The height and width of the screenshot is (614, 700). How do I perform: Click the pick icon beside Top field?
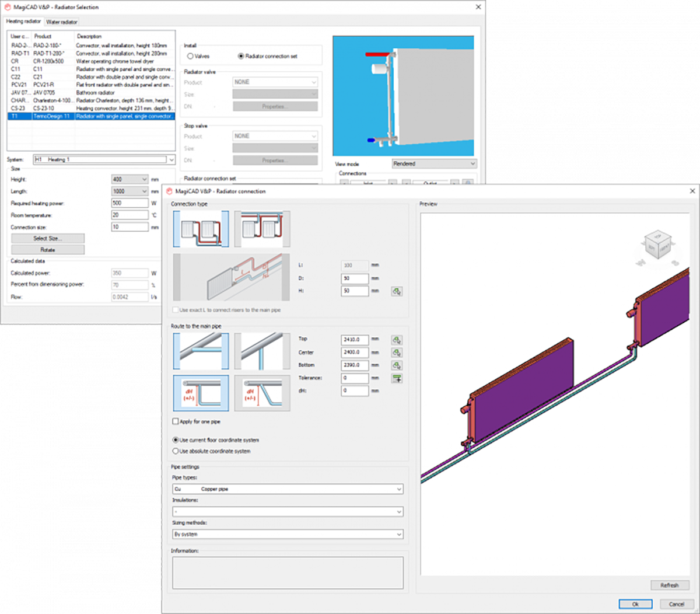397,340
